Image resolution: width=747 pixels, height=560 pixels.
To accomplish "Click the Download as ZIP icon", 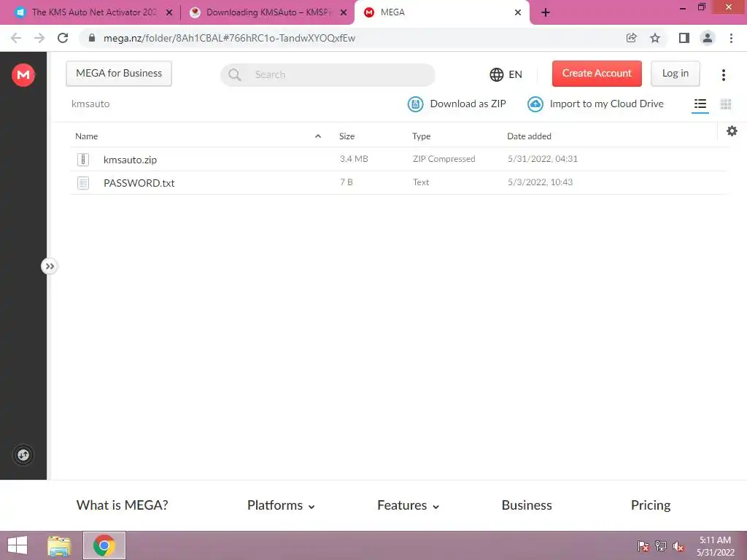I will pyautogui.click(x=415, y=104).
